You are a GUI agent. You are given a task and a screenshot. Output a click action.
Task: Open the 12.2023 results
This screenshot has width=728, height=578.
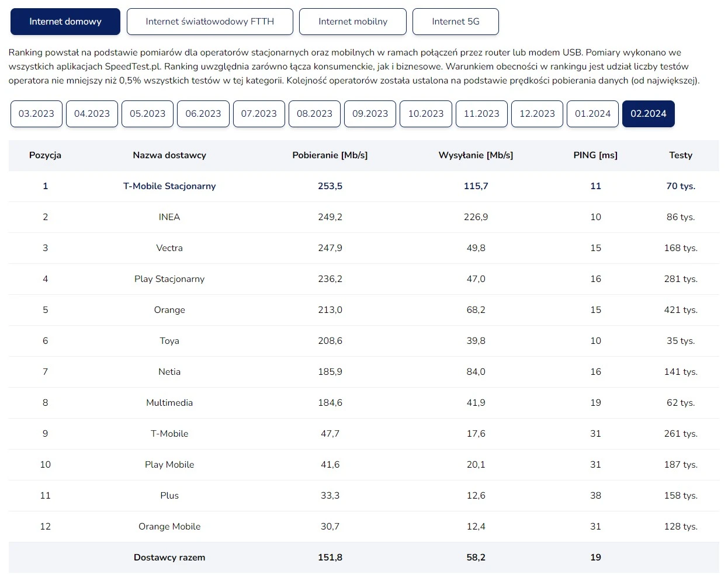pyautogui.click(x=537, y=114)
